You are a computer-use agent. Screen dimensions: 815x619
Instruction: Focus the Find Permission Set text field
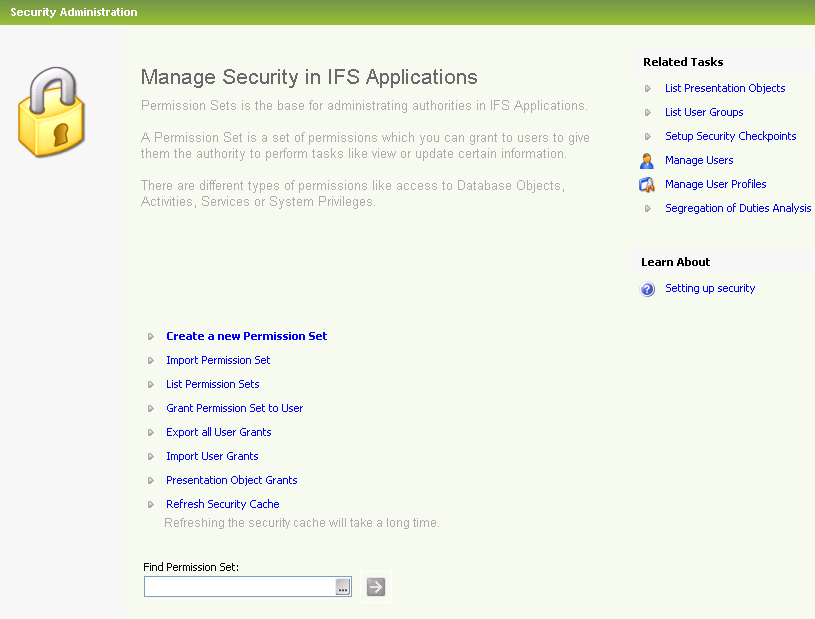tap(239, 587)
